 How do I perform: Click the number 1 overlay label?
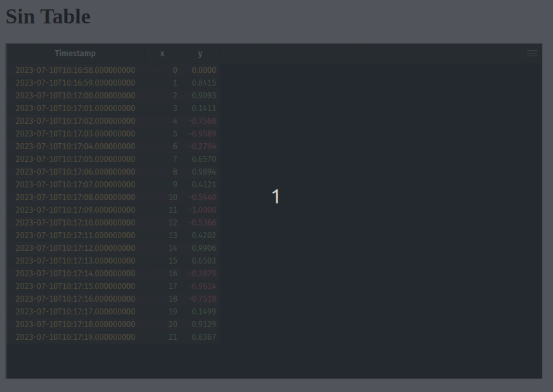(276, 196)
